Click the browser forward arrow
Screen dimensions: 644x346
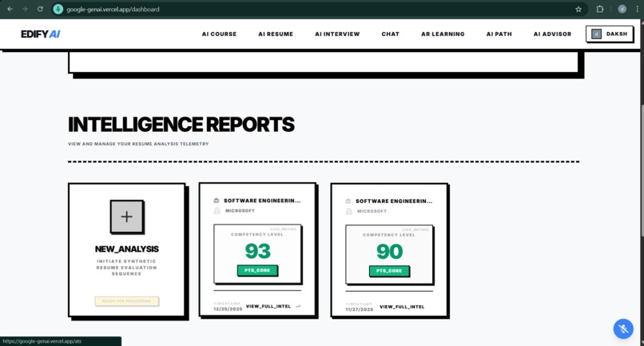tap(25, 9)
